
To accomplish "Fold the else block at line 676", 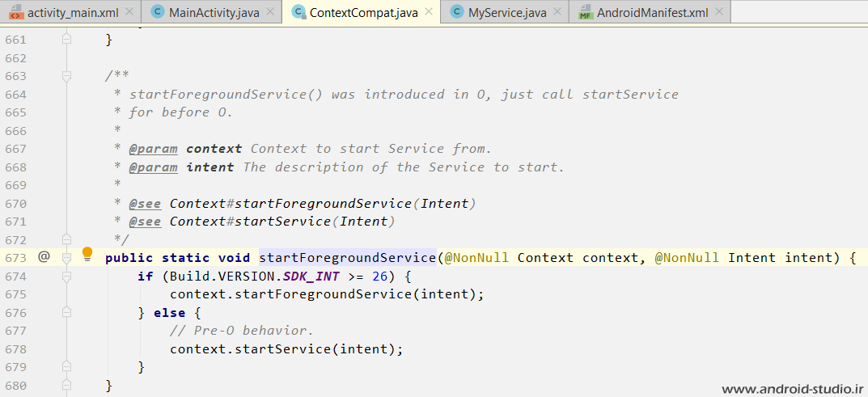I will click(x=66, y=312).
